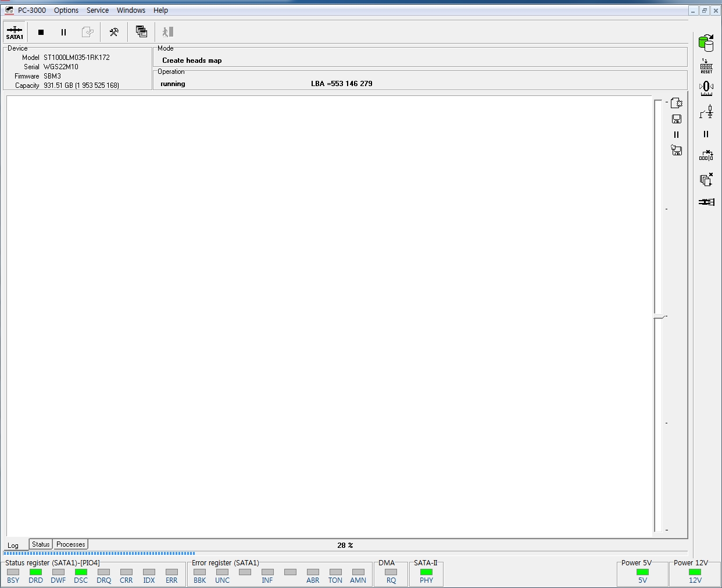
Task: Click the 'Create heads map' mode text
Action: coord(192,60)
